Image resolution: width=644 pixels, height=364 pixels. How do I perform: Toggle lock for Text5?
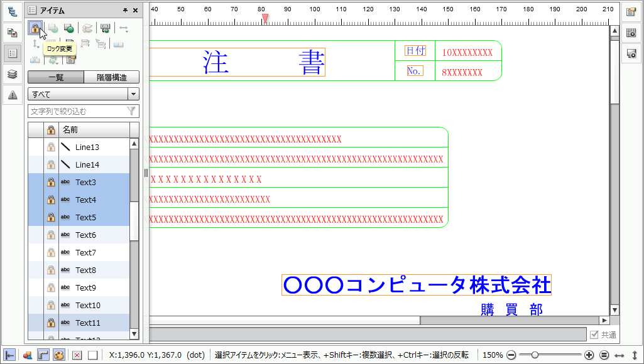(51, 218)
